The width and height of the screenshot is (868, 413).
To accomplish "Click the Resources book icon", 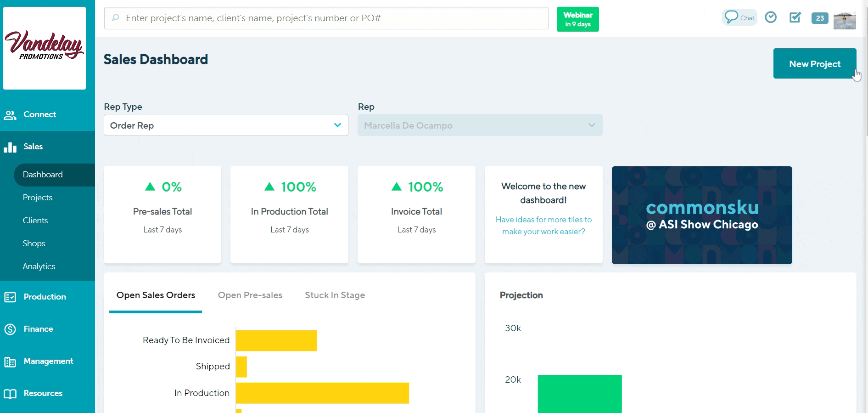I will 10,394.
